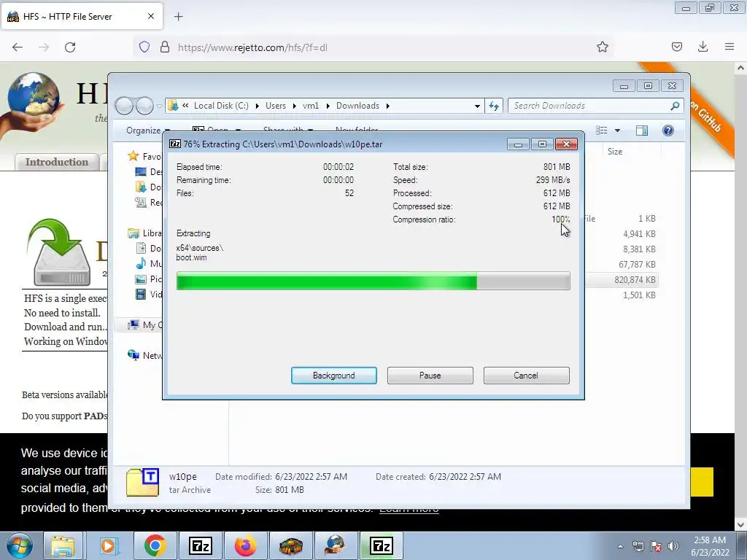747x560 pixels.
Task: Open Firefox application menu
Action: coord(729,47)
